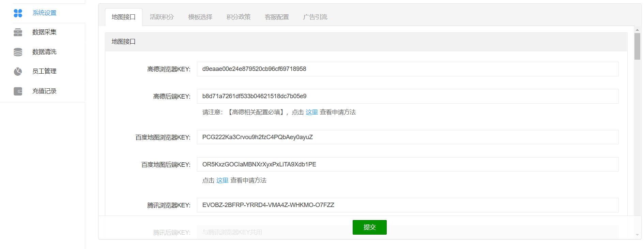
Task: Open 这里 link under 百度地图后端KEY
Action: (x=223, y=180)
